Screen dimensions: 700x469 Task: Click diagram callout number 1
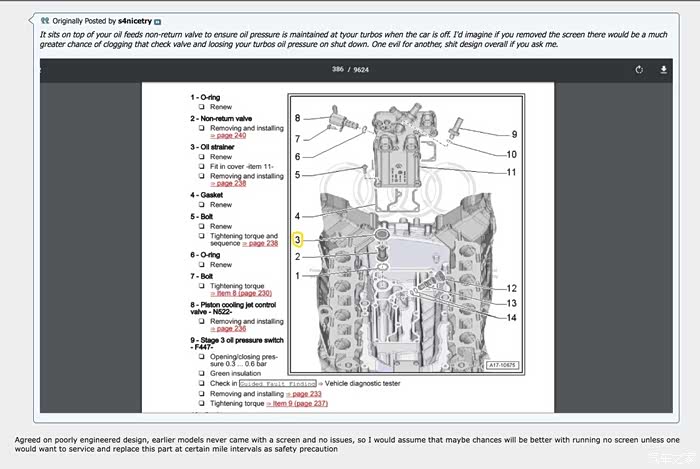point(297,276)
